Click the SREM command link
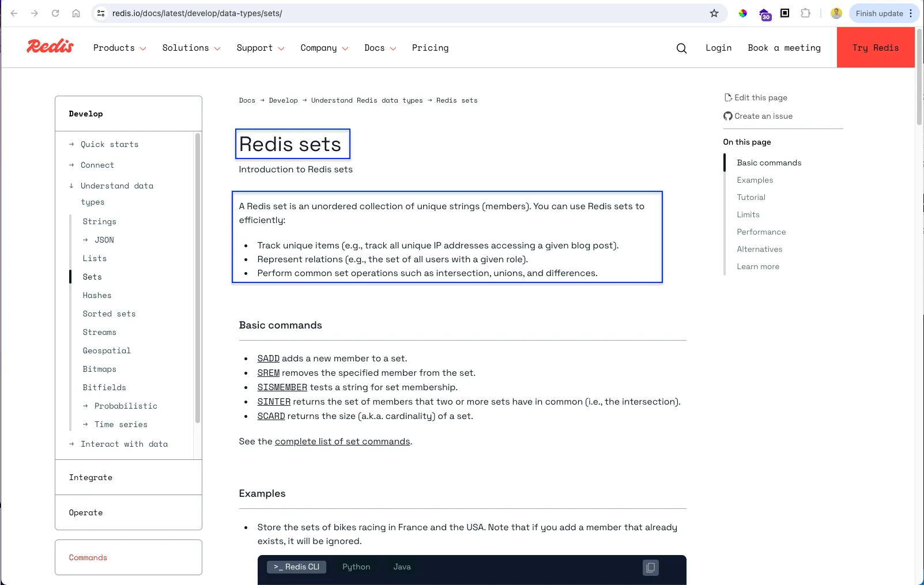The width and height of the screenshot is (924, 585). (x=268, y=373)
